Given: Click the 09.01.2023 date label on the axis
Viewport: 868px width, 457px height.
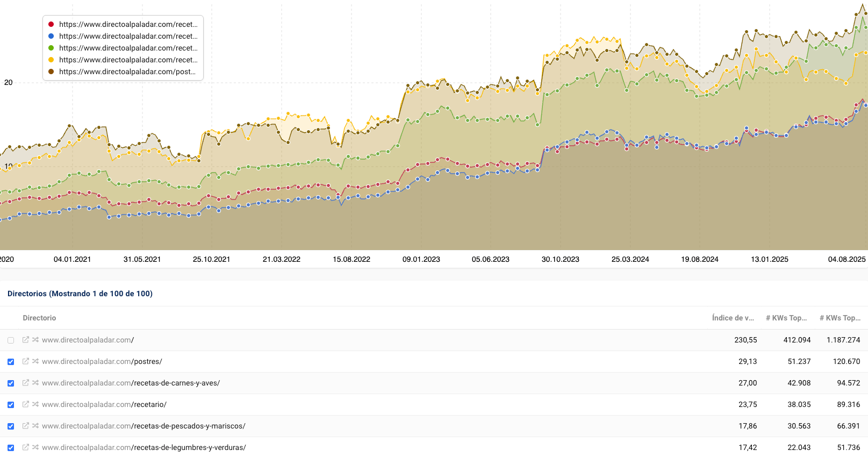Looking at the screenshot, I should click(421, 259).
